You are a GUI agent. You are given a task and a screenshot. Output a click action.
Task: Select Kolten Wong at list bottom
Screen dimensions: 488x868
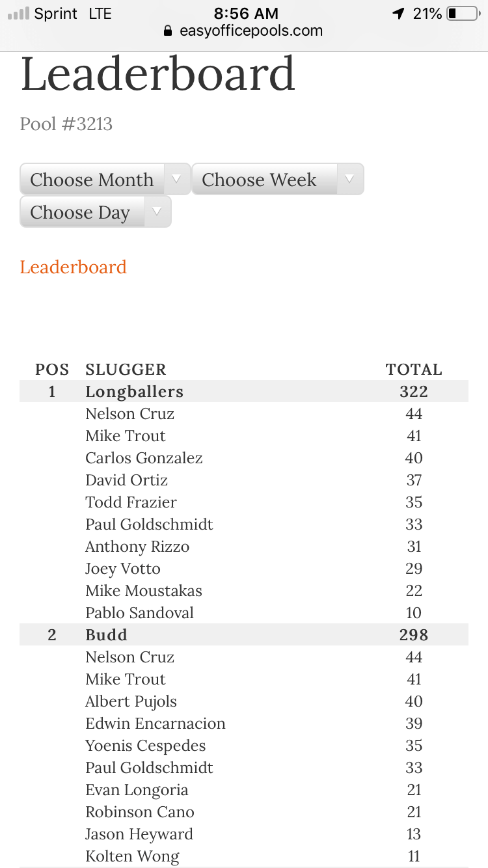[x=132, y=856]
